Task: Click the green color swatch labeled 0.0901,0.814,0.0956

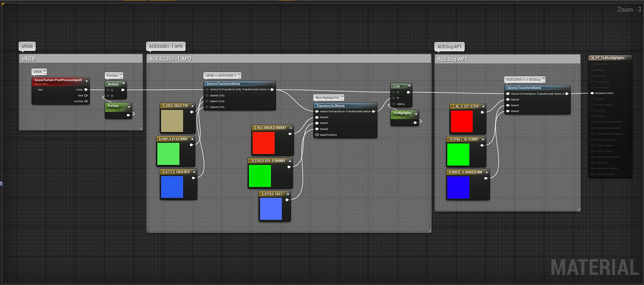Action: (168, 153)
